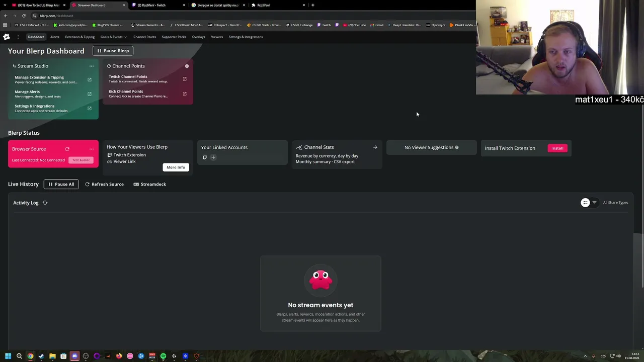Open Extension & Tipping nav item
The image size is (644, 362).
coord(79,37)
